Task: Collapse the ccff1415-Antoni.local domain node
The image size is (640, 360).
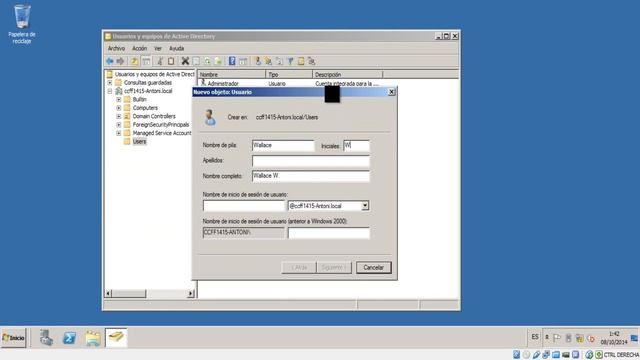Action: coord(109,91)
